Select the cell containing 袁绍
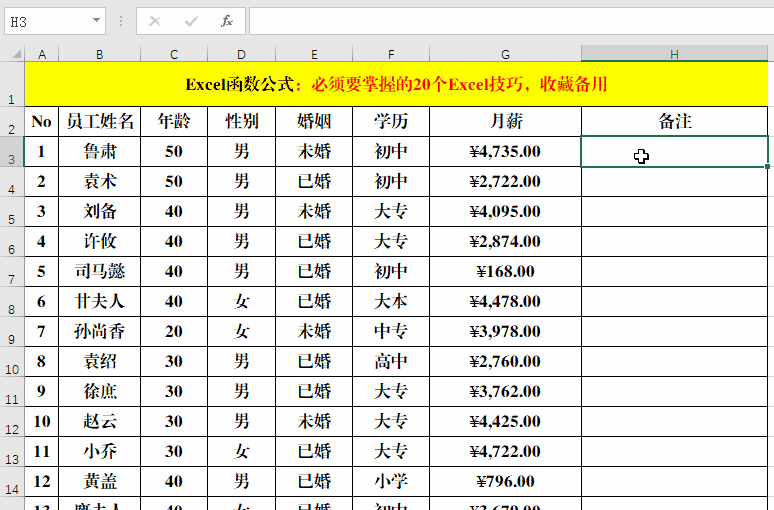This screenshot has width=774, height=510. click(100, 362)
